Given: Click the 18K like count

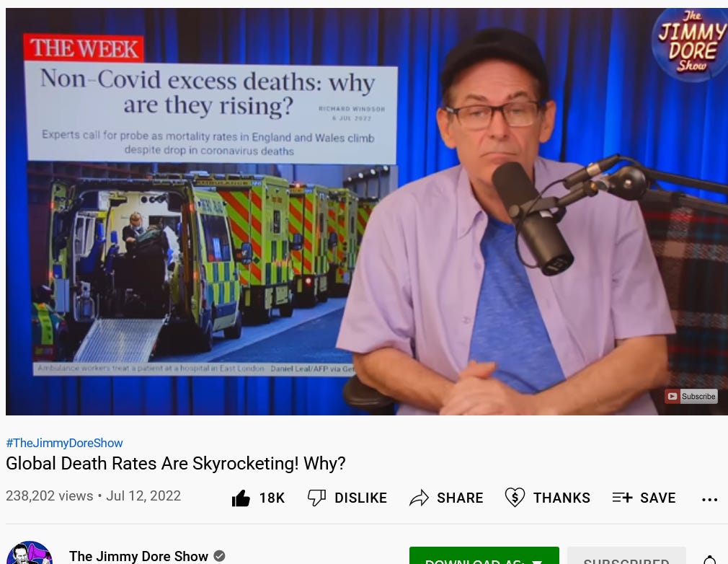Looking at the screenshot, I should (x=272, y=498).
